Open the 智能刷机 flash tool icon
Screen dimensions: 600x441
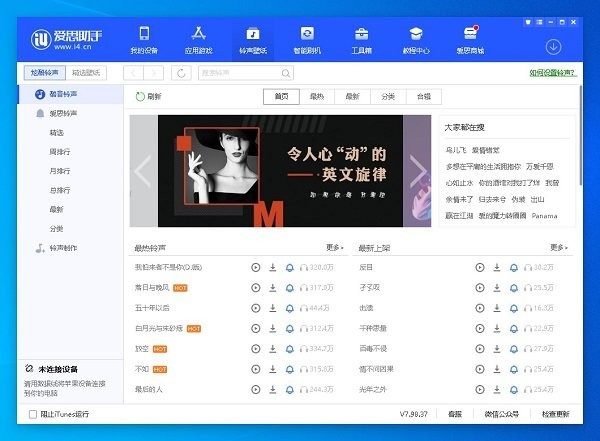(307, 39)
